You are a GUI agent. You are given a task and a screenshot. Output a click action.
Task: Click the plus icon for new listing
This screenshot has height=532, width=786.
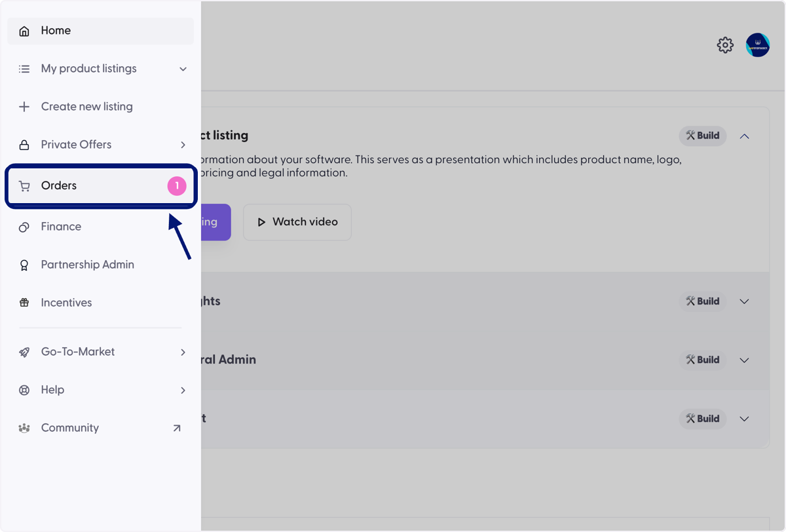pyautogui.click(x=24, y=107)
